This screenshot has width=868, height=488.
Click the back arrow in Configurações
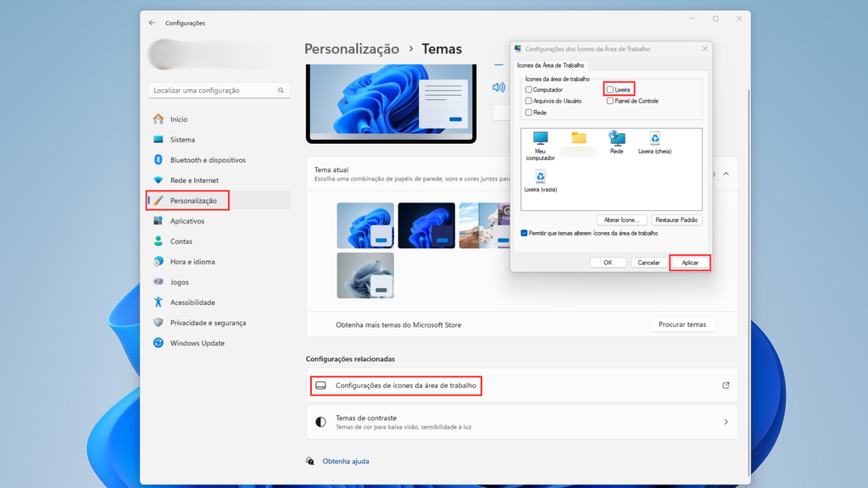click(x=153, y=23)
